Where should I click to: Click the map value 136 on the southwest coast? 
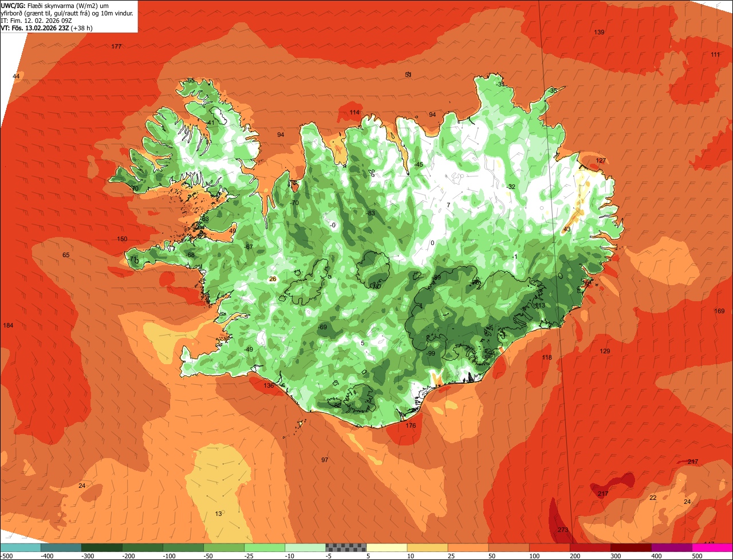(x=269, y=385)
